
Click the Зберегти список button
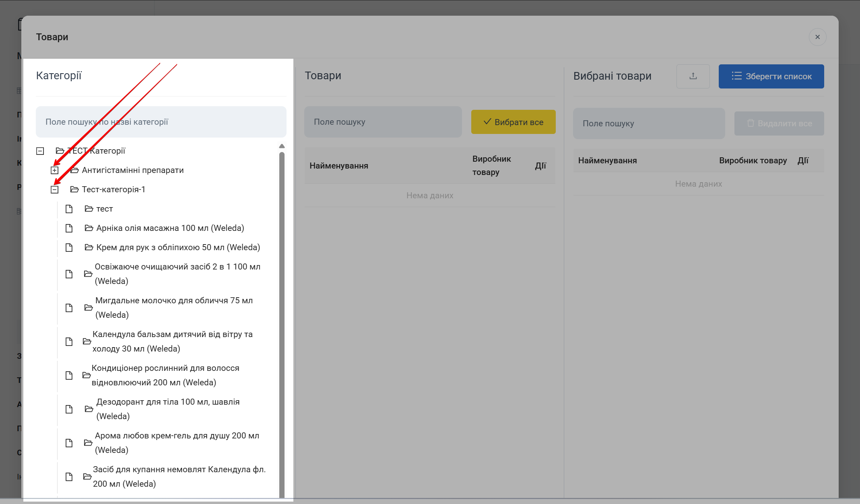(771, 76)
